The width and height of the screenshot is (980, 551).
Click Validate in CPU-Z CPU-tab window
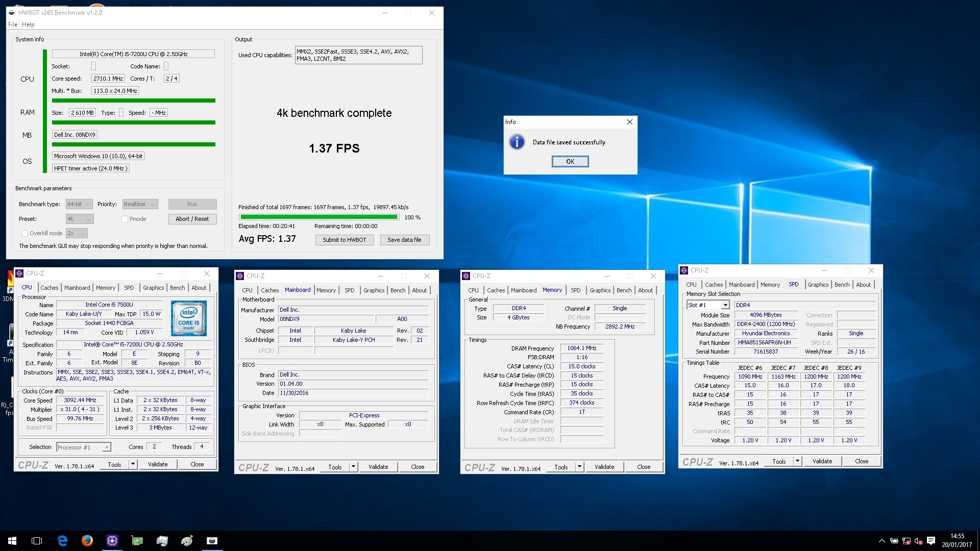(x=158, y=464)
